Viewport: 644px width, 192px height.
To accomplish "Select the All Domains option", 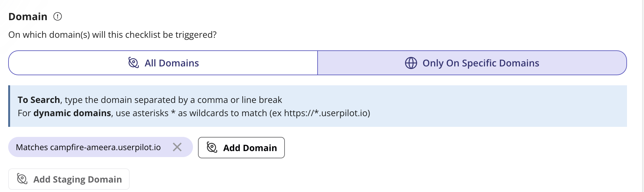I will point(163,63).
